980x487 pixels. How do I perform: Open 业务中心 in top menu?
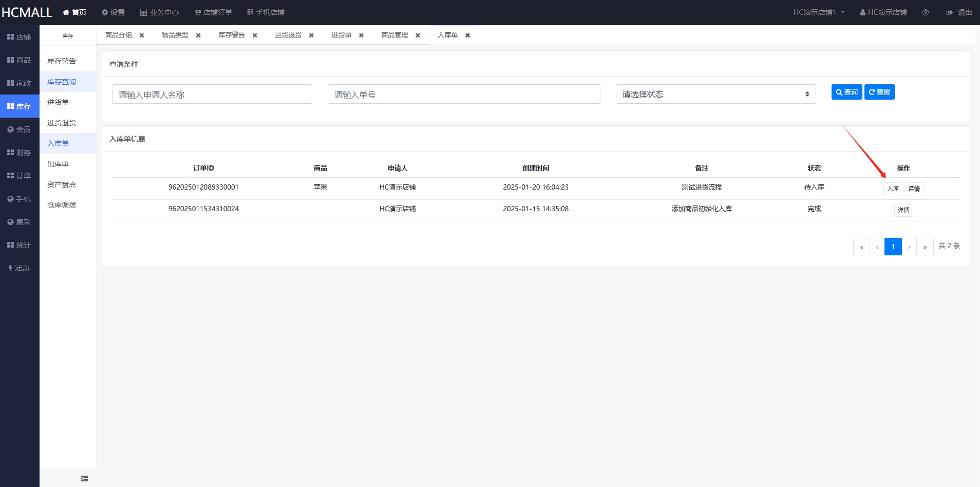tap(159, 12)
